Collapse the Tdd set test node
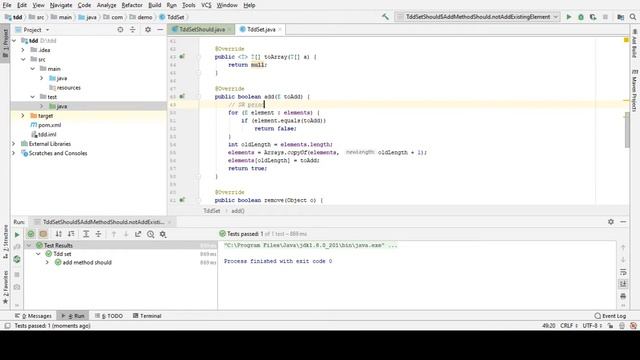Viewport: 640px width, 360px height. click(38, 254)
